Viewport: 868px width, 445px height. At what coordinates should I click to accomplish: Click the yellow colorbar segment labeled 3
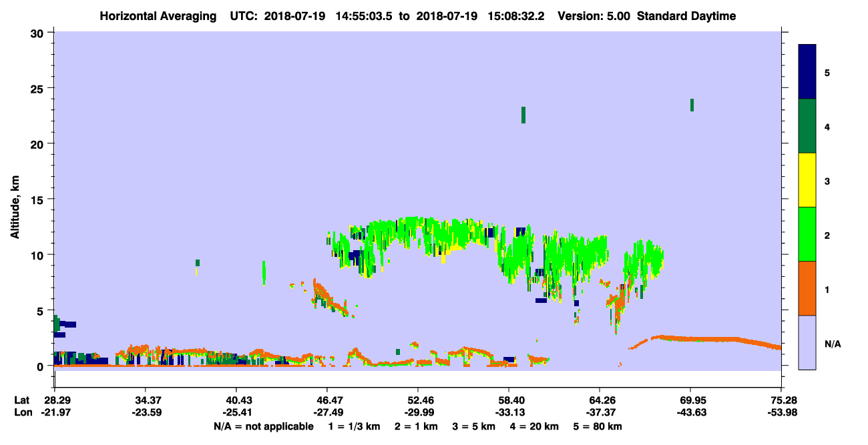tap(807, 180)
